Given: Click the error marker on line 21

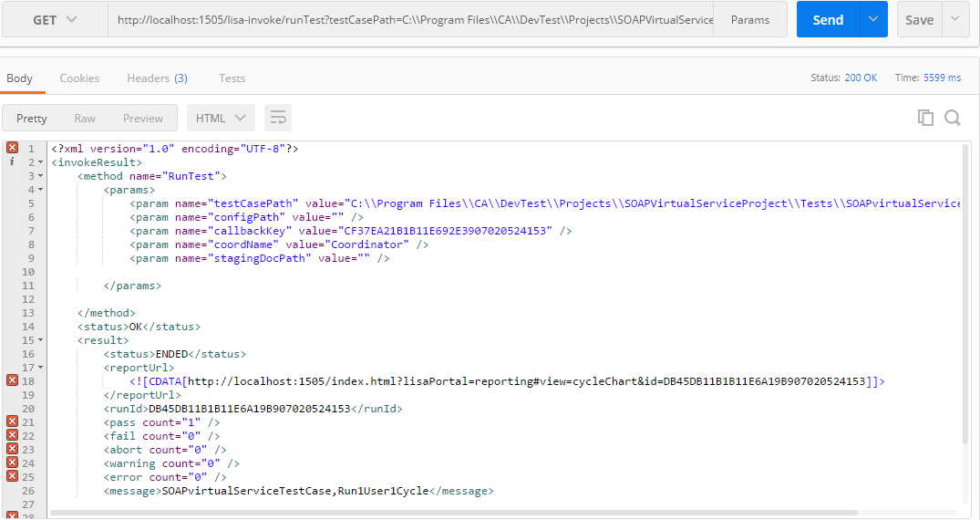Looking at the screenshot, I should [x=13, y=421].
